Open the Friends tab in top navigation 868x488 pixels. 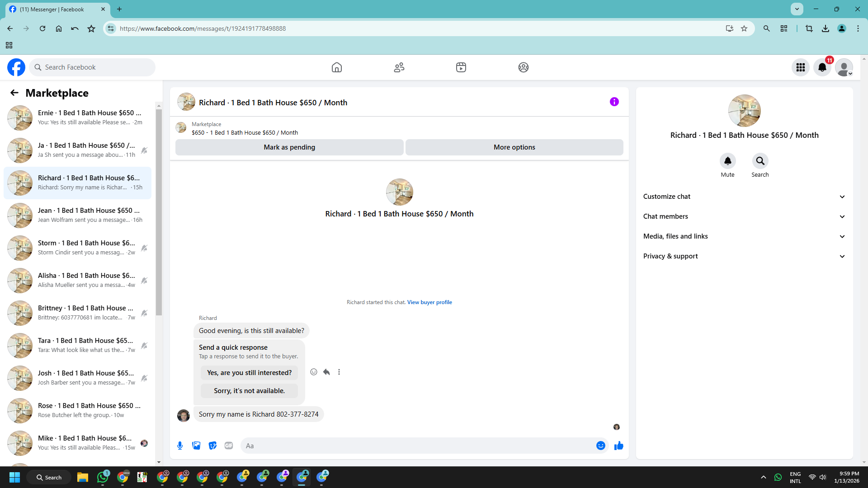tap(399, 67)
